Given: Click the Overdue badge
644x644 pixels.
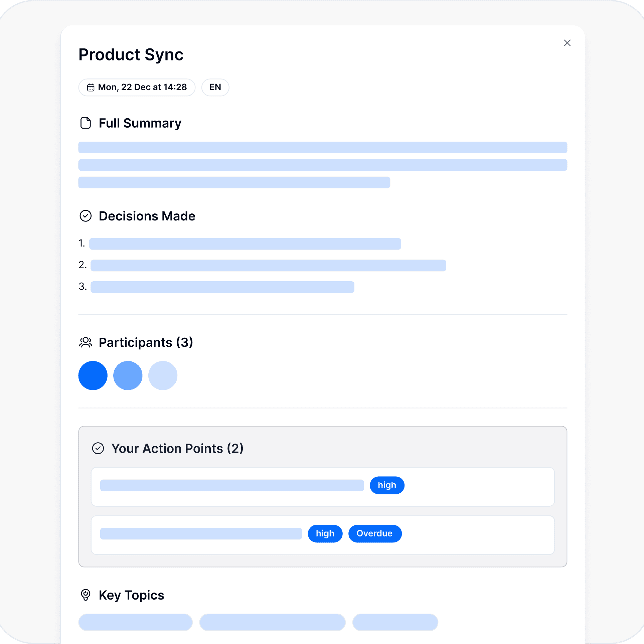Looking at the screenshot, I should (374, 533).
